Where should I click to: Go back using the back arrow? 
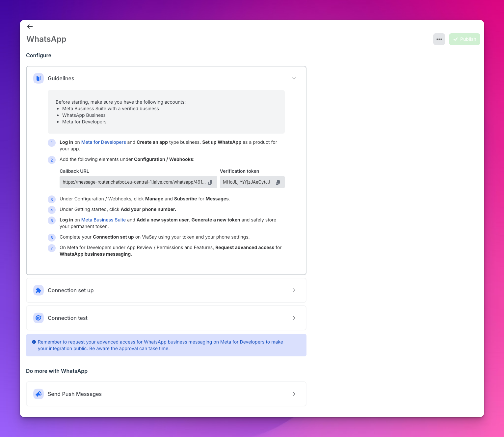click(x=30, y=27)
